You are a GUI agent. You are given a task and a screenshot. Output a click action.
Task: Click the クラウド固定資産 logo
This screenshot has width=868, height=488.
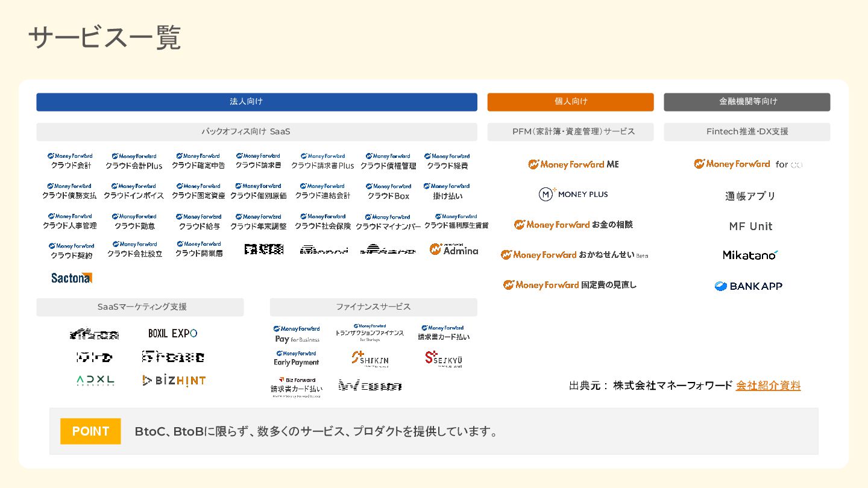coord(198,191)
